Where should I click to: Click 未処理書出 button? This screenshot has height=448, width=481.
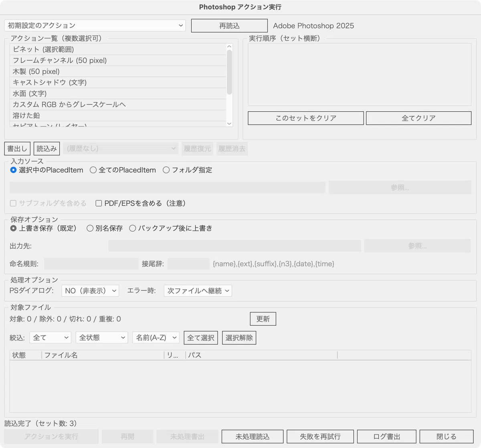pyautogui.click(x=187, y=436)
